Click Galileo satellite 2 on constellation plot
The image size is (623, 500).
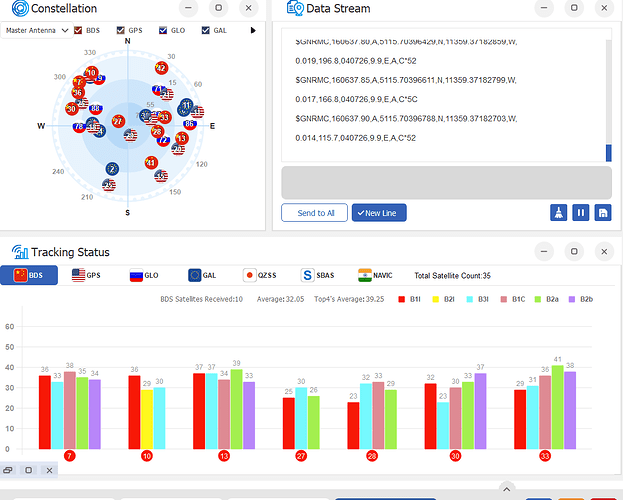[x=112, y=169]
